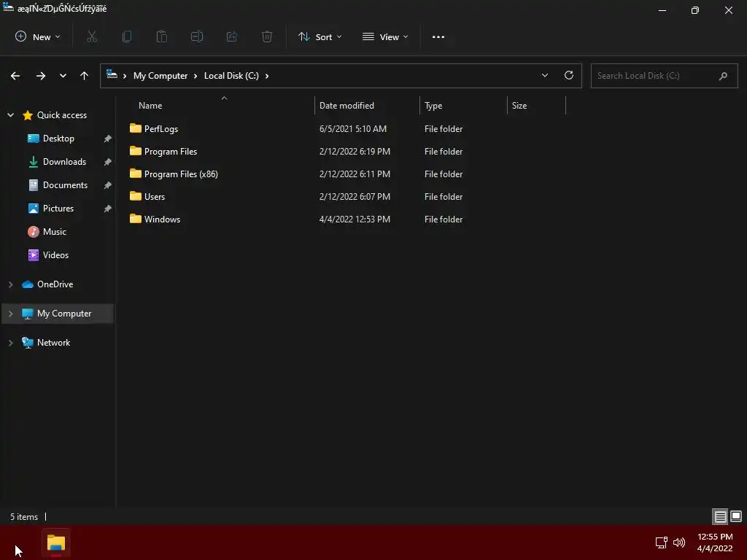Image resolution: width=747 pixels, height=560 pixels.
Task: Select Network in navigation pane
Action: coord(53,343)
